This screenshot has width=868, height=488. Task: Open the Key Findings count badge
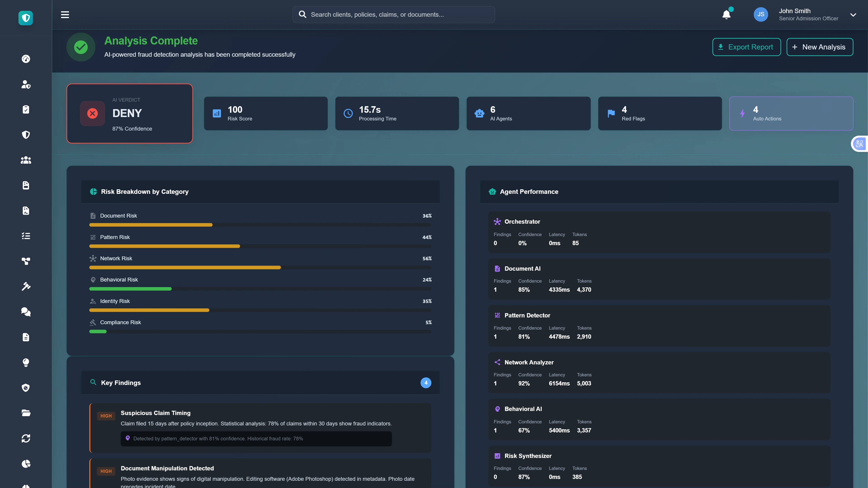click(426, 382)
